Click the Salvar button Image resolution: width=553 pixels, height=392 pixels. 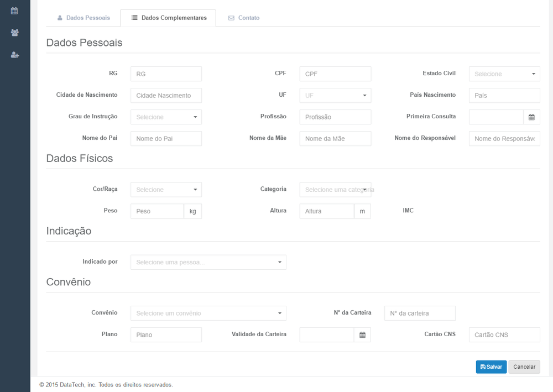point(491,367)
